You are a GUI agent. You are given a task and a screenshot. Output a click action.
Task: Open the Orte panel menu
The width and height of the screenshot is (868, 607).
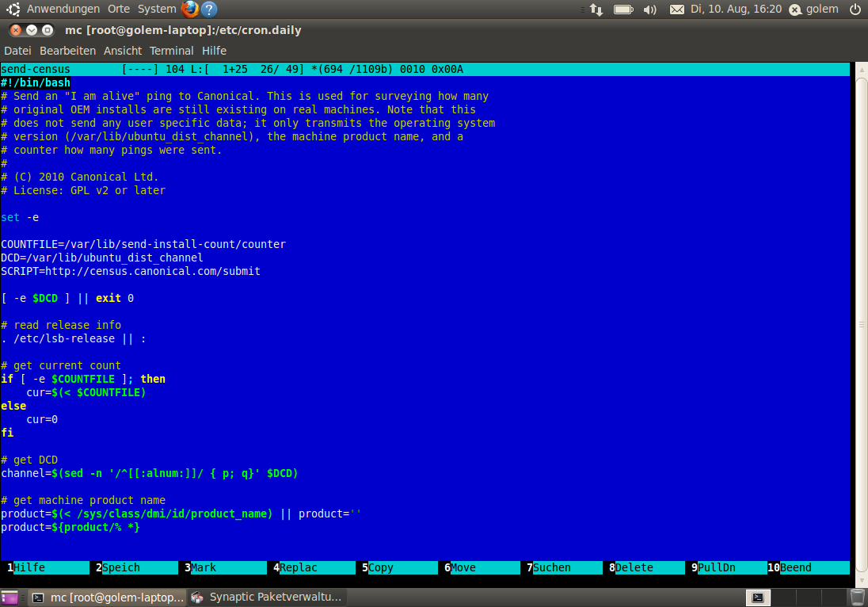point(119,9)
